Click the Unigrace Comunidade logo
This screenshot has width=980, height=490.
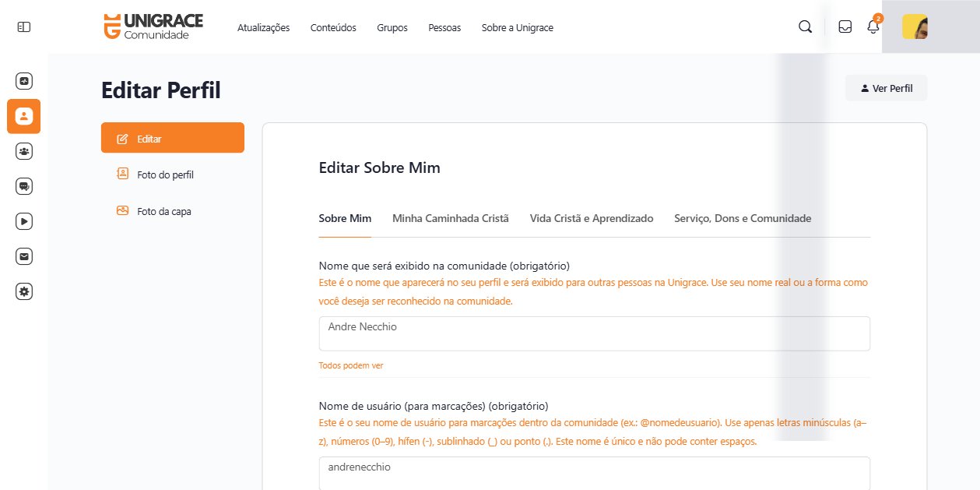[x=153, y=26]
